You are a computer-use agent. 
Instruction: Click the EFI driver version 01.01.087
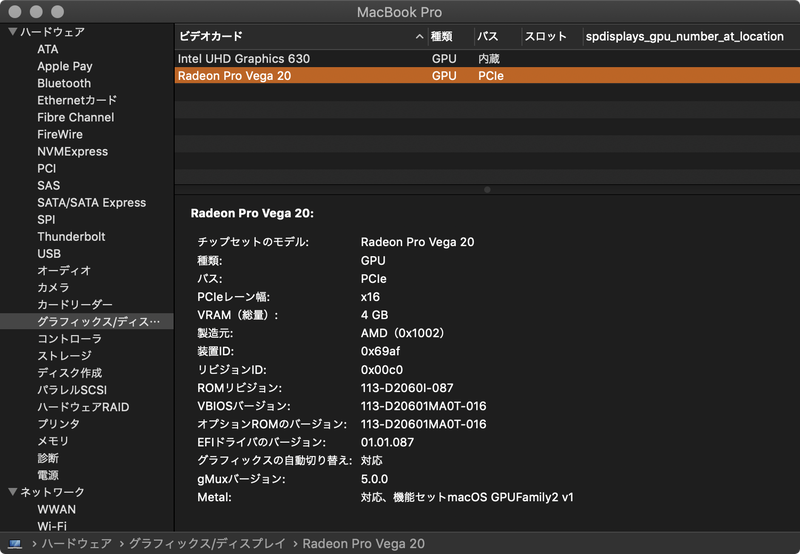[387, 442]
